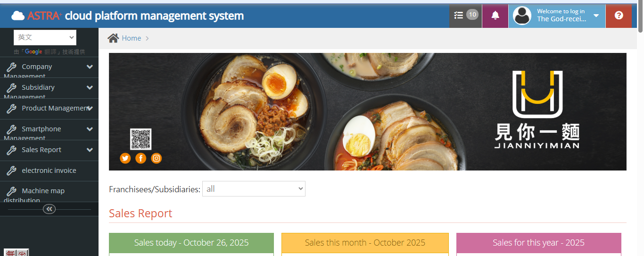The width and height of the screenshot is (644, 256).
Task: Click the red help question mark icon
Action: [x=619, y=15]
